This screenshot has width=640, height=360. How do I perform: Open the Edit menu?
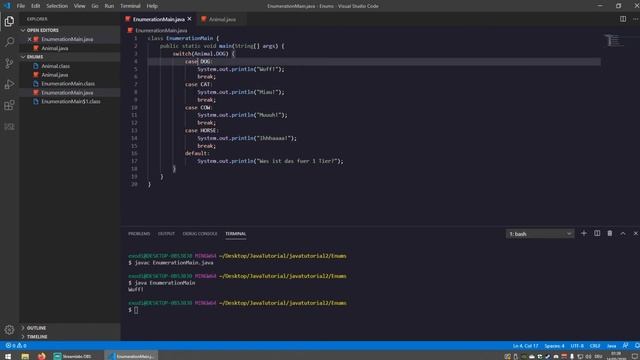click(36, 6)
